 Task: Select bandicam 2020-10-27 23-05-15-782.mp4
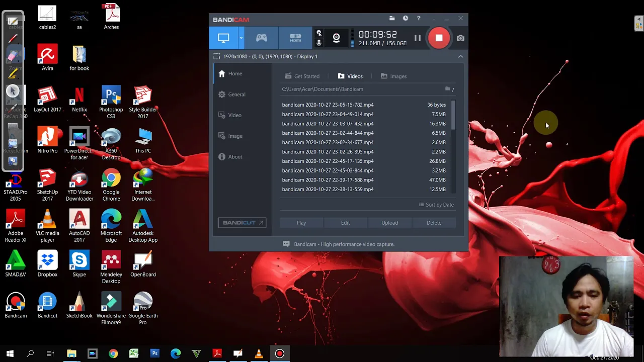pos(364,105)
